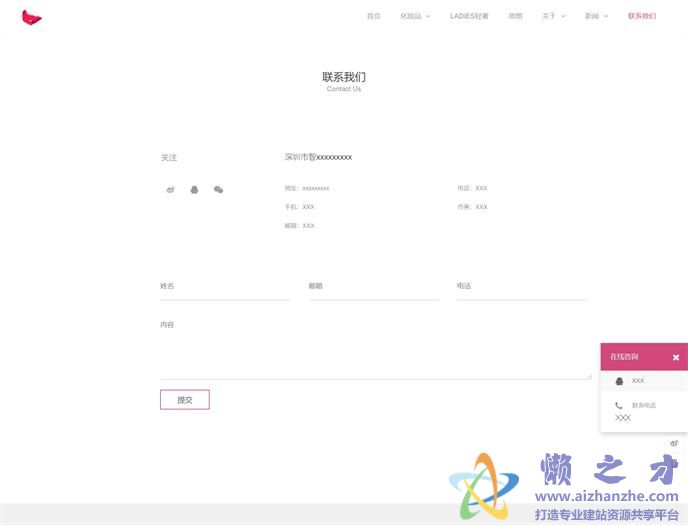This screenshot has width=688, height=525.
Task: Expand the 关于 menu dropdown arrow
Action: tap(563, 16)
